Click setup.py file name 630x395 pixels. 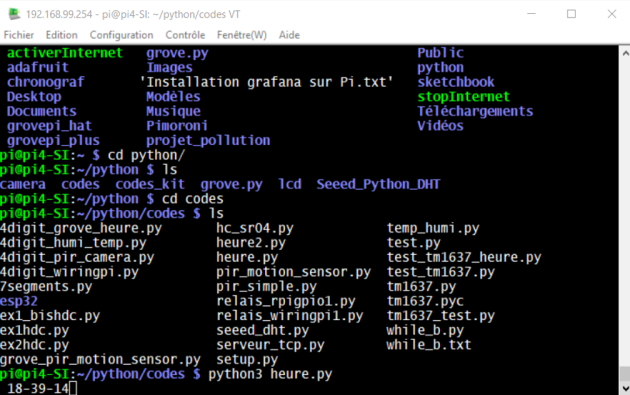247,359
